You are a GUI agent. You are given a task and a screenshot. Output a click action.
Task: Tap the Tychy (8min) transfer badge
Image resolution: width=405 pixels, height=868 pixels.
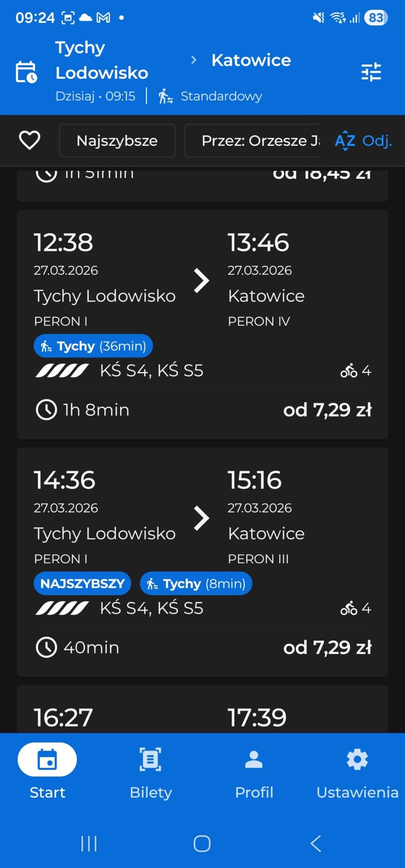click(x=196, y=584)
